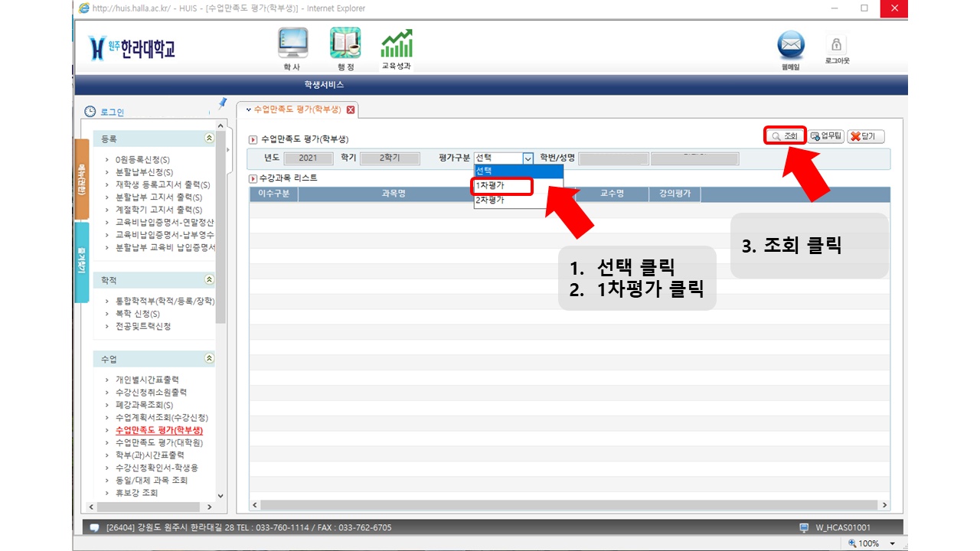Screen dimensions: 980x551
Task: Open 수업만족도 평가(학부생) link in sidebar
Action: pos(158,430)
